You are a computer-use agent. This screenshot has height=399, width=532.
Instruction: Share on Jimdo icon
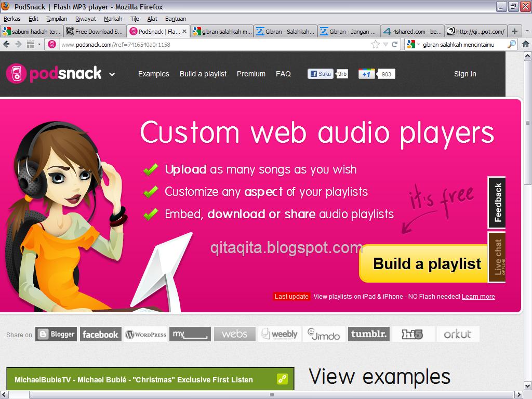324,334
